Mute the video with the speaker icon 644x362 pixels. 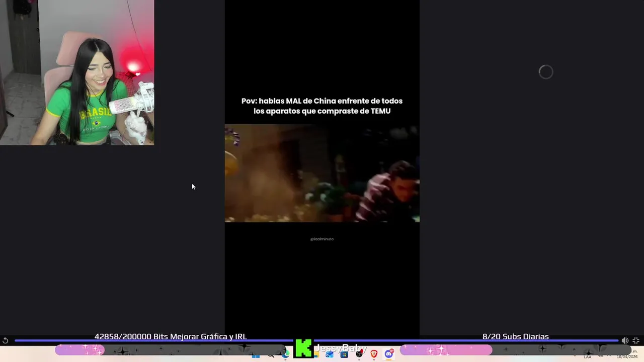(625, 340)
